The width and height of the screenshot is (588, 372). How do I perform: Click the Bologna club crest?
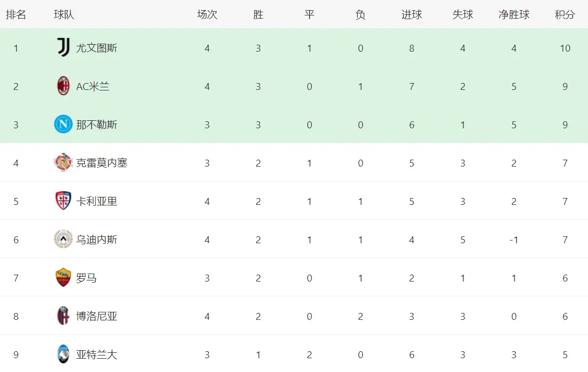tap(63, 316)
